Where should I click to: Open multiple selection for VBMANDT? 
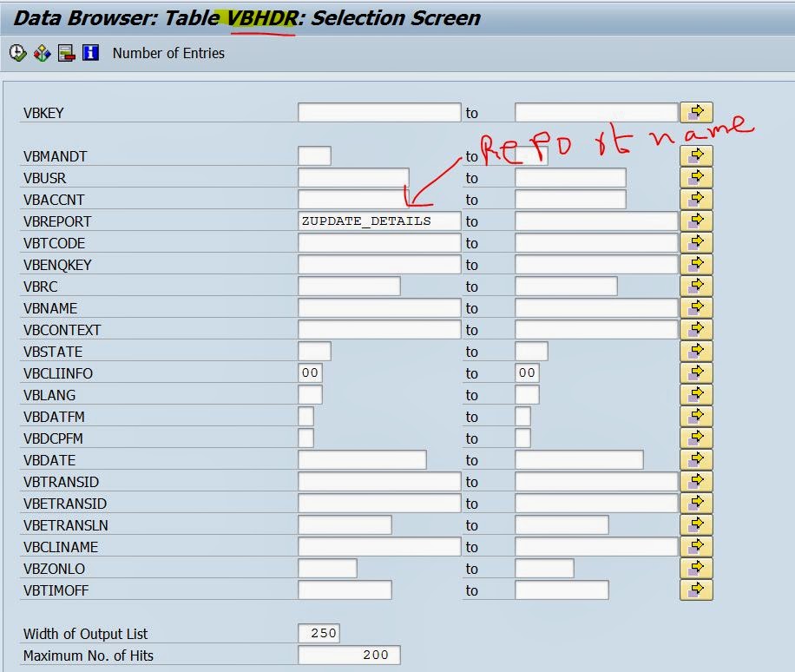(697, 155)
